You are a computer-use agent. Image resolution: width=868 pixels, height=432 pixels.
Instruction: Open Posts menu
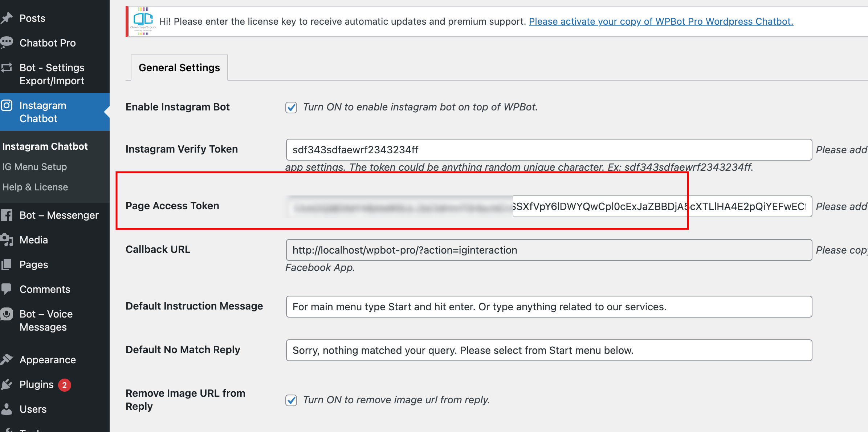tap(33, 18)
